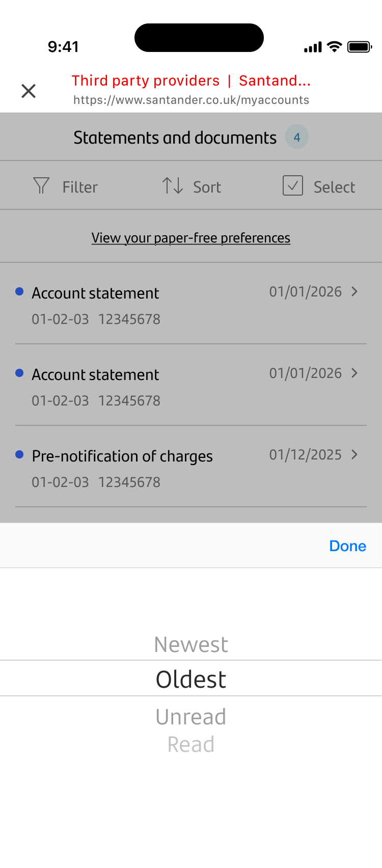This screenshot has height=868, width=382.
Task: Open chevron of first Account statement row
Action: pos(355,292)
